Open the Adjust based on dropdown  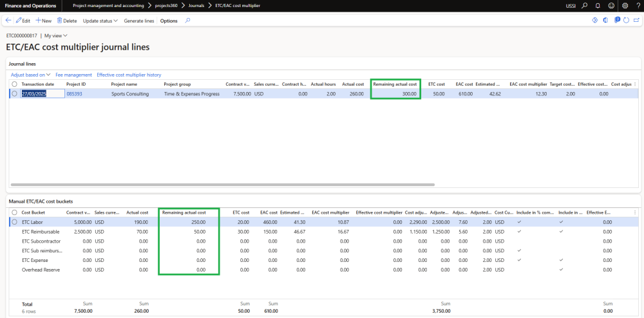click(x=31, y=75)
